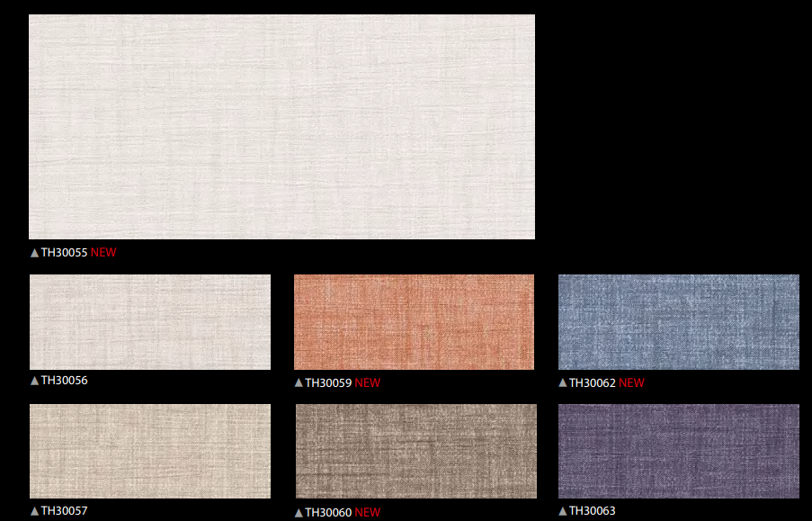Pick the TH30063 purple tile swatch
Viewport: 812px width, 521px height.
(x=679, y=451)
